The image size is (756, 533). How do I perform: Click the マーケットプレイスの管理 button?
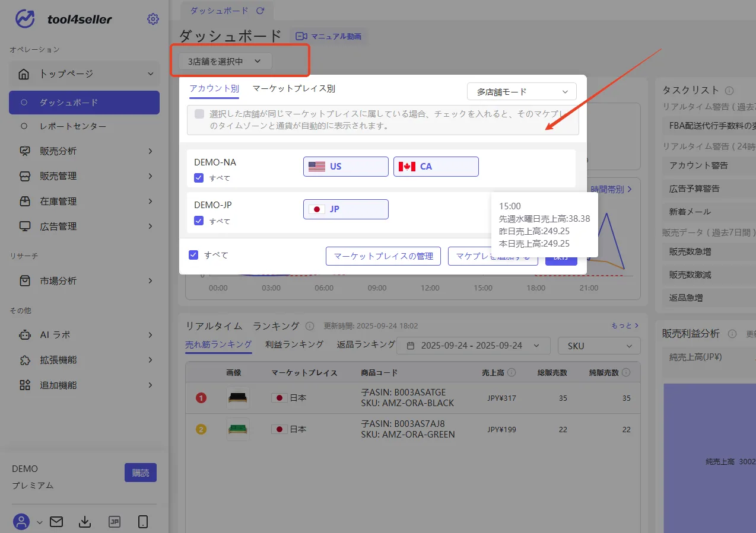[383, 256]
